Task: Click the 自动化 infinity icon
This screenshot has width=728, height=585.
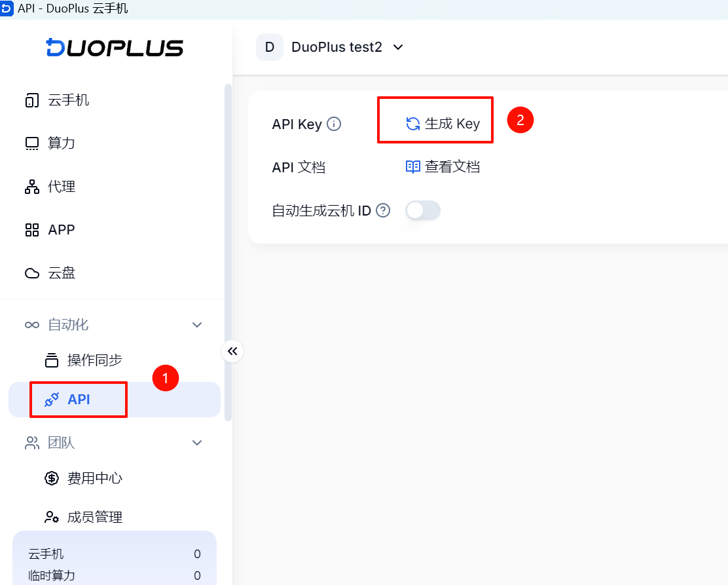Action: click(x=32, y=325)
